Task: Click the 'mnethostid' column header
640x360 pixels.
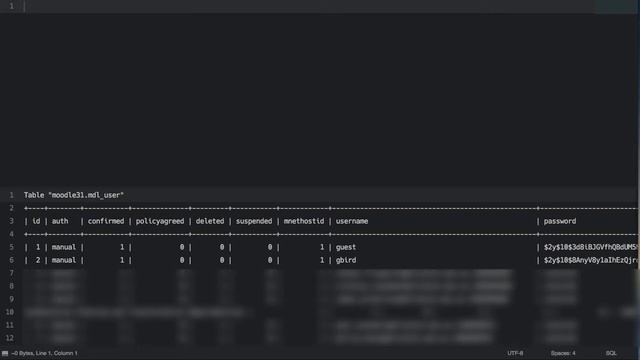Action: tap(304, 221)
